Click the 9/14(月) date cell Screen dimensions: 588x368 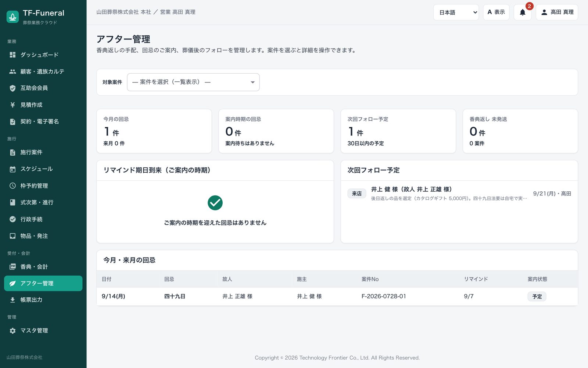pyautogui.click(x=114, y=296)
